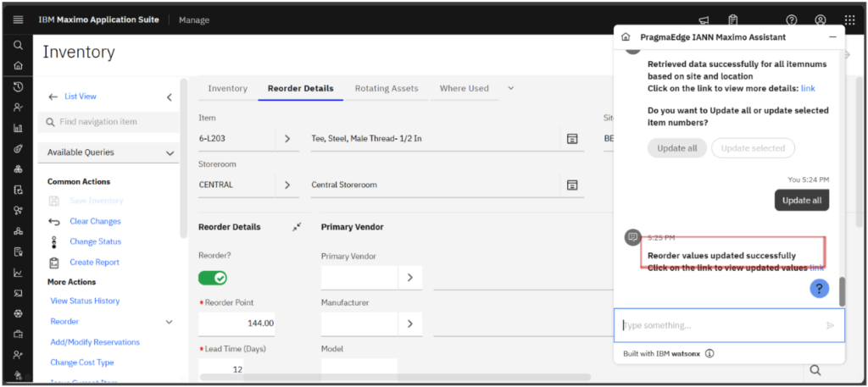Click the chat panel vertical scrollbar
This screenshot has width=868, height=387.
(842, 291)
